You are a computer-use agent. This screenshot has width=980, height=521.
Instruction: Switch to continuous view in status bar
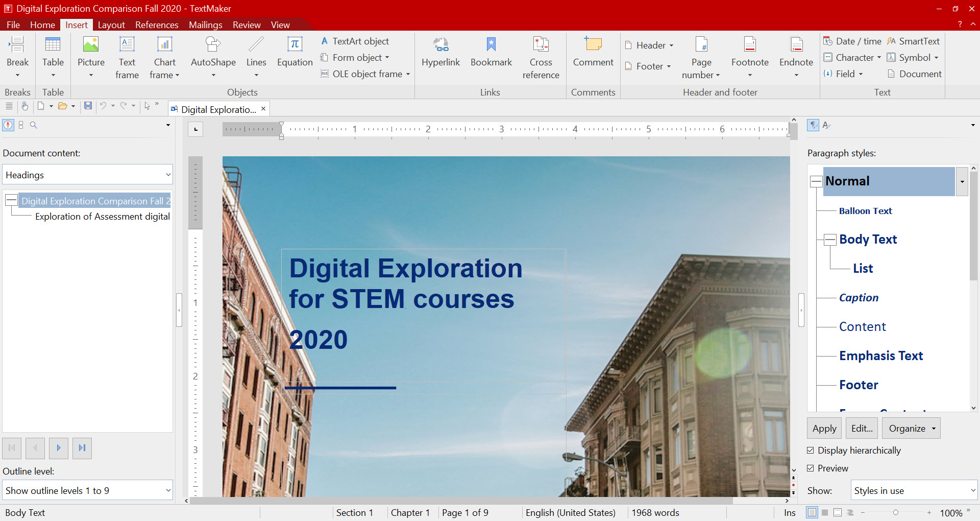click(x=825, y=512)
